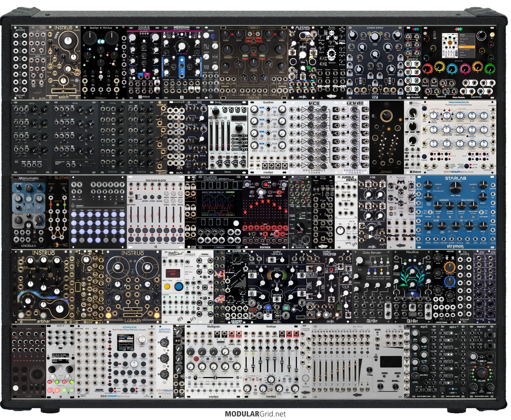Image resolution: width=511 pixels, height=420 pixels.
Task: Click the Mimosa module
Action: tap(387, 137)
